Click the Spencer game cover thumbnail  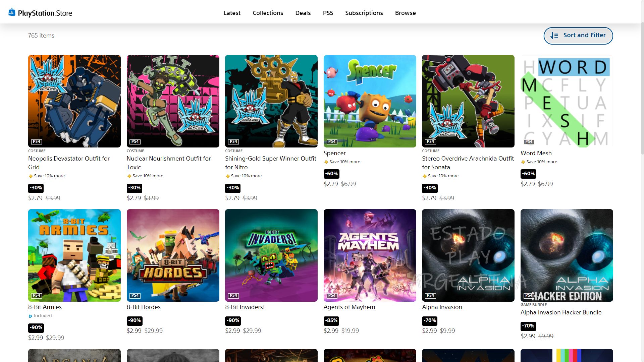point(370,101)
